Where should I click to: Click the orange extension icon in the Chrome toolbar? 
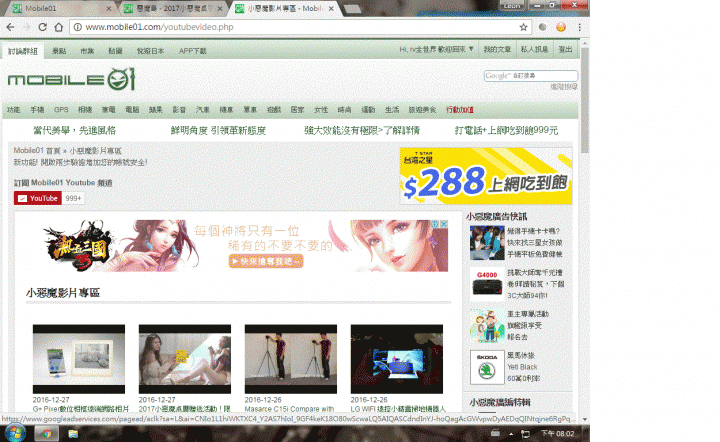[561, 27]
